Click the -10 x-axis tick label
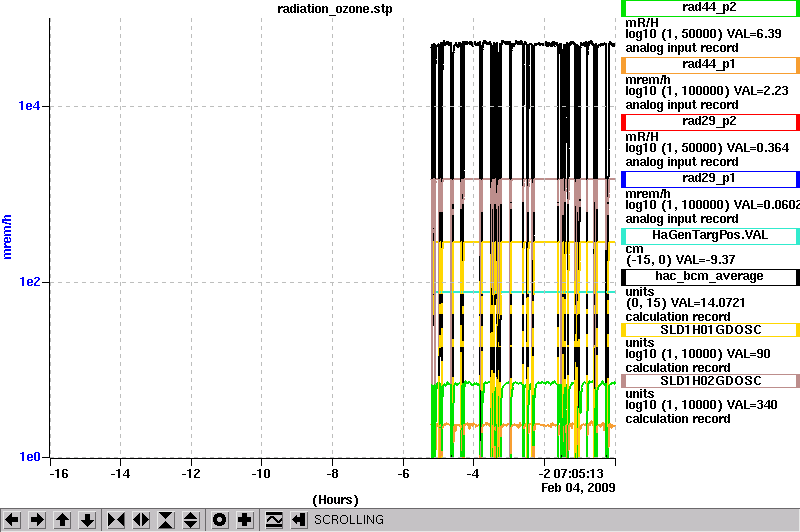Image resolution: width=800 pixels, height=532 pixels. [261, 474]
